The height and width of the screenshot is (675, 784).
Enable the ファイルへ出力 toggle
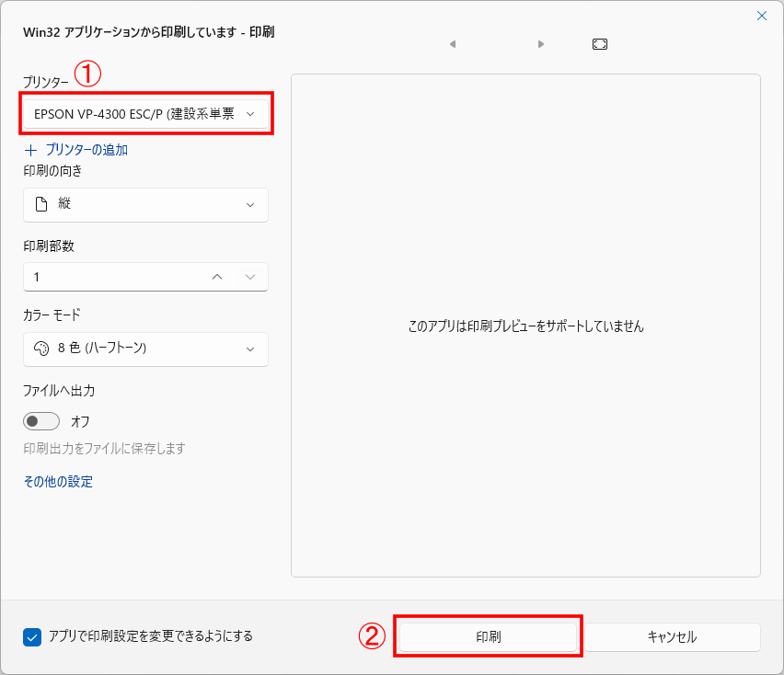pos(40,420)
